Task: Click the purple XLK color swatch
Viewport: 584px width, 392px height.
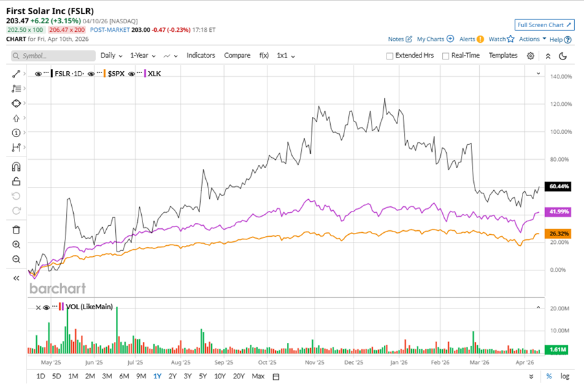Action: pyautogui.click(x=145, y=74)
